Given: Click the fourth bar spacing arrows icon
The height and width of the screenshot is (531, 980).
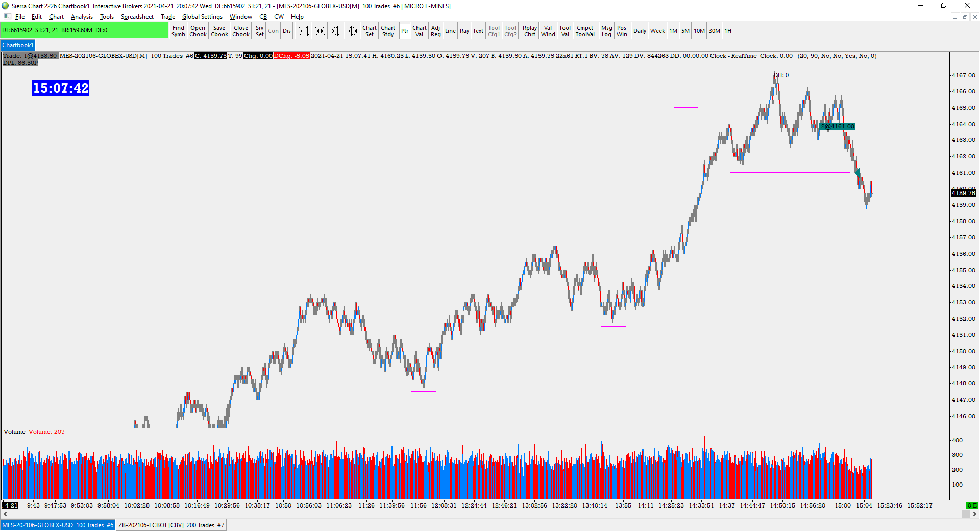Looking at the screenshot, I should click(x=353, y=31).
